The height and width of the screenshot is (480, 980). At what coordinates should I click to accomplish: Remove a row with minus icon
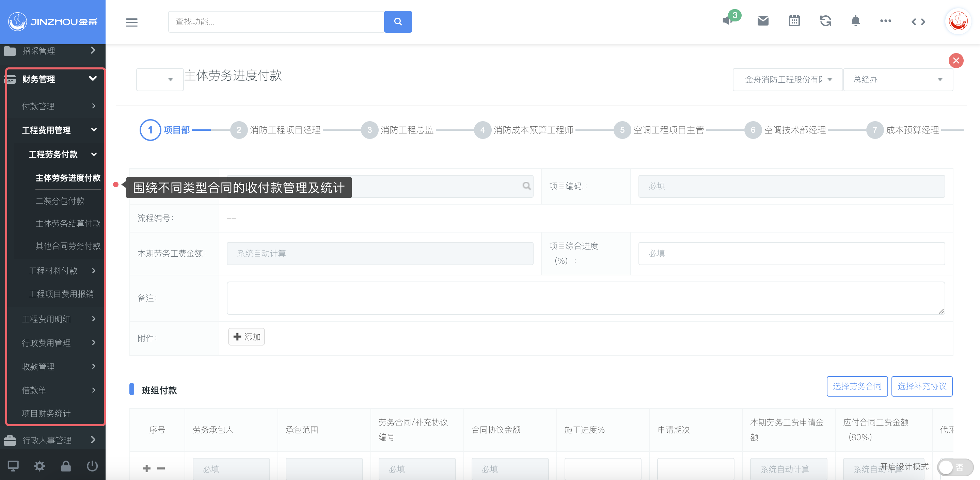point(161,468)
